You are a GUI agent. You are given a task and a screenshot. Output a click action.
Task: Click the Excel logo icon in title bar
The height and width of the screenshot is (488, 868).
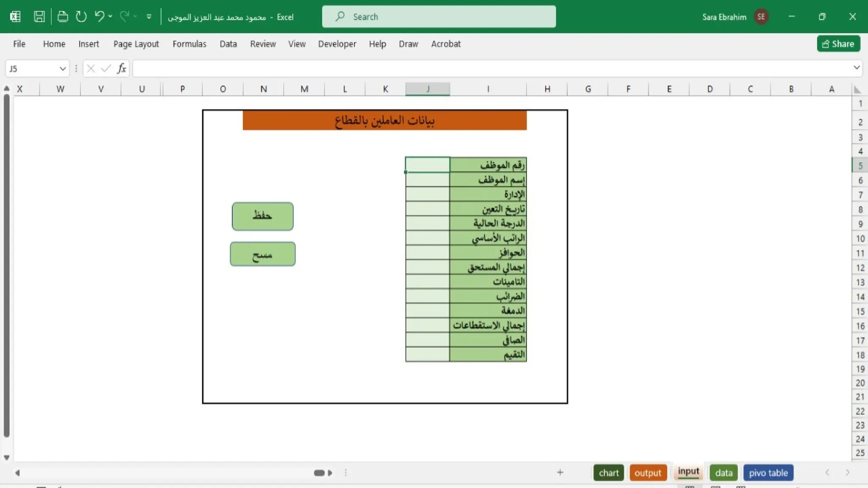click(x=15, y=17)
